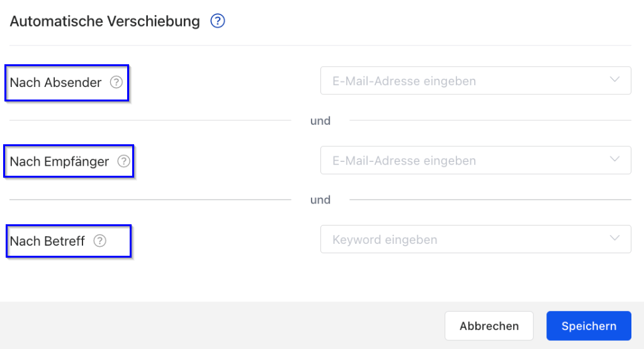Show help info for Nach Empfänger

pos(123,161)
